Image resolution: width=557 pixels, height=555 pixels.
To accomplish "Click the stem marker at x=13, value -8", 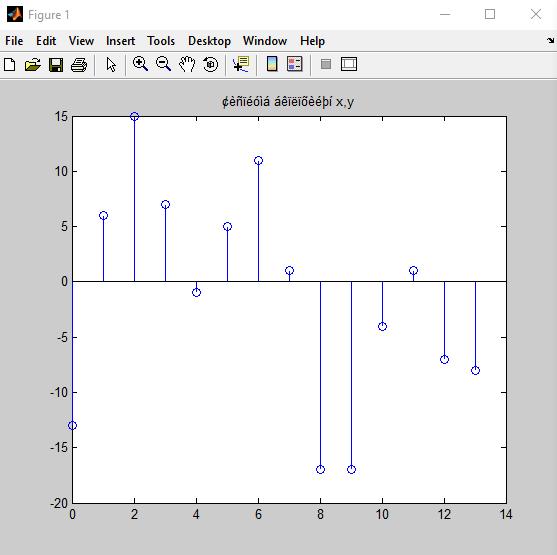I will pyautogui.click(x=475, y=370).
